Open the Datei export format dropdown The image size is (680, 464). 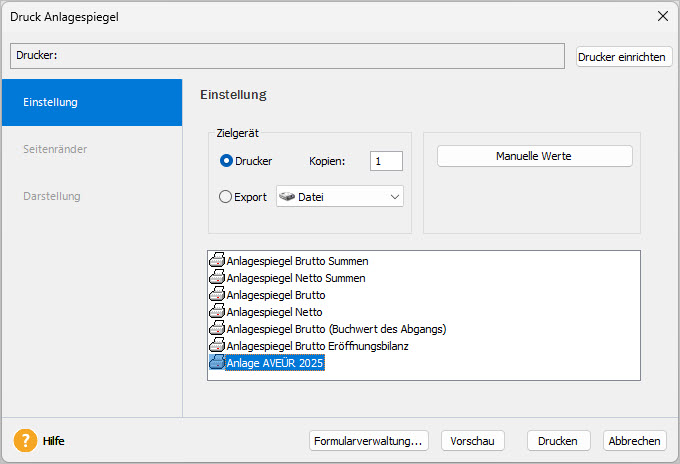[x=340, y=197]
